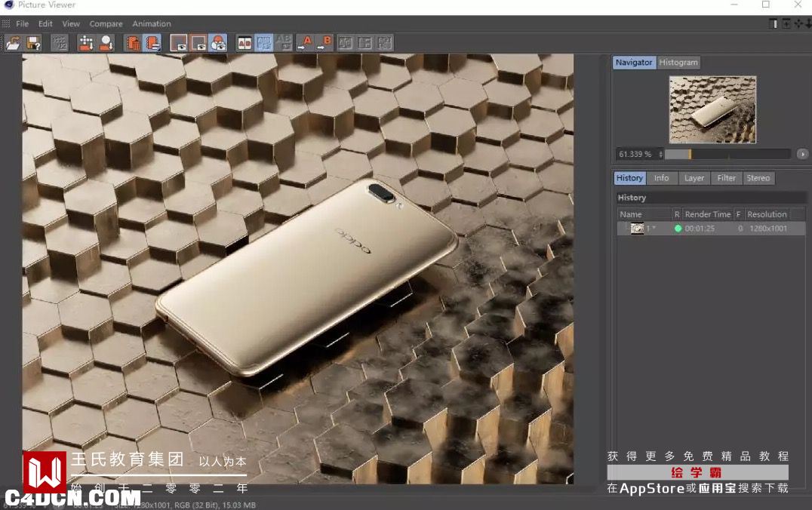Click the four-arrow move icon at top right
Screen dimensions: 812x510
(798, 24)
